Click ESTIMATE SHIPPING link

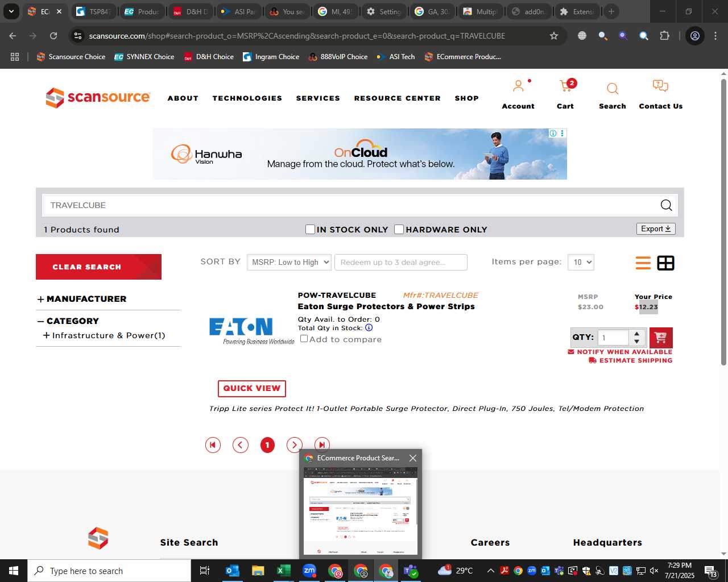click(x=630, y=360)
